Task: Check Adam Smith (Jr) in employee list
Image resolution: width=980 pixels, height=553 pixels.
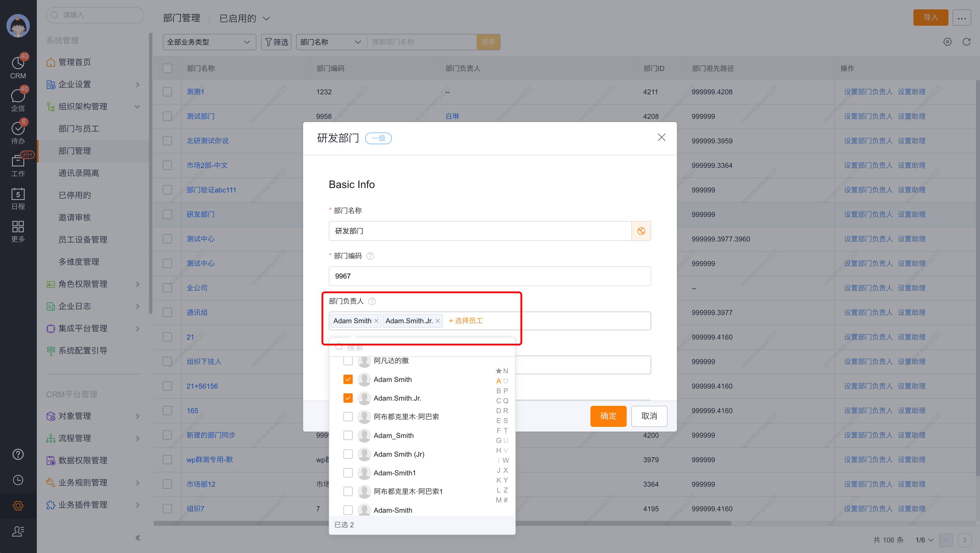Action: pyautogui.click(x=348, y=454)
